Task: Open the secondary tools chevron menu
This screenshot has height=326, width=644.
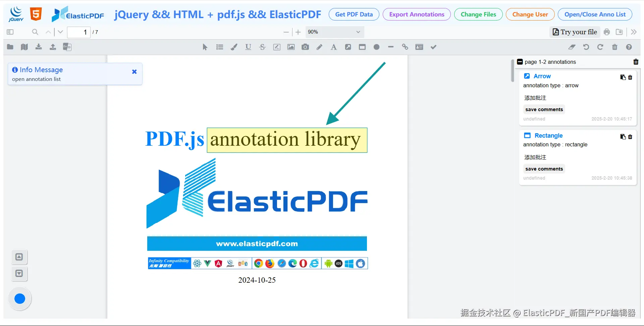Action: click(x=634, y=32)
